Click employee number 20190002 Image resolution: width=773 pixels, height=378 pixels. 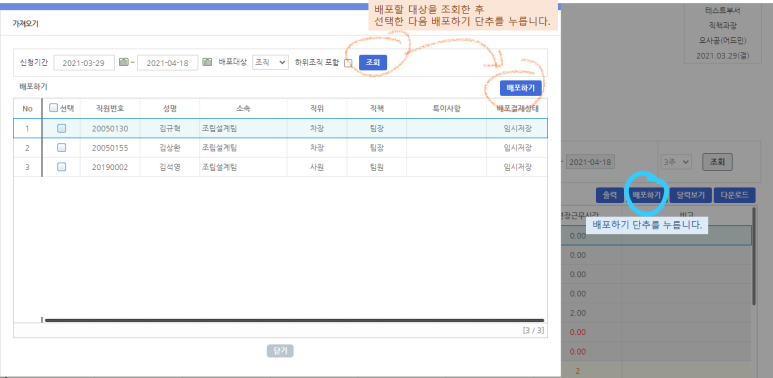pyautogui.click(x=110, y=168)
